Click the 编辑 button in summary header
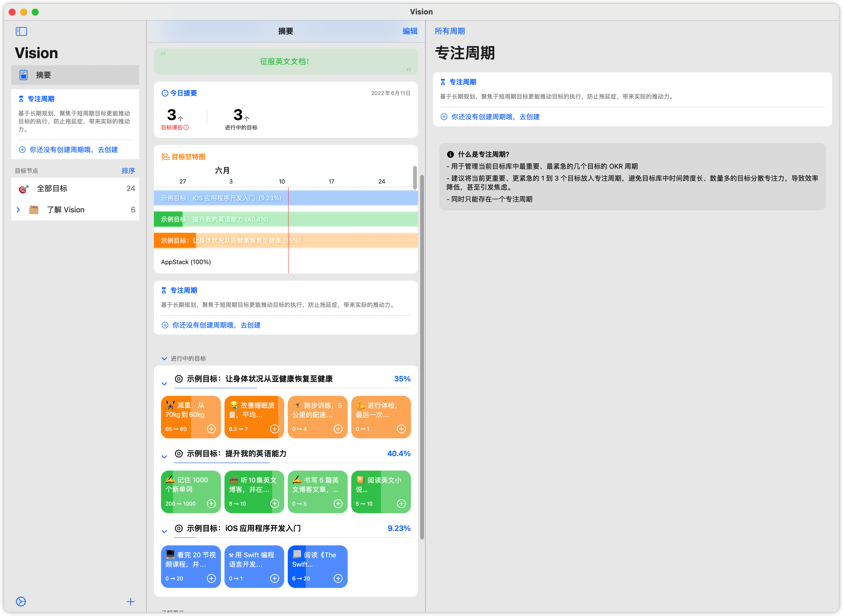 [410, 31]
